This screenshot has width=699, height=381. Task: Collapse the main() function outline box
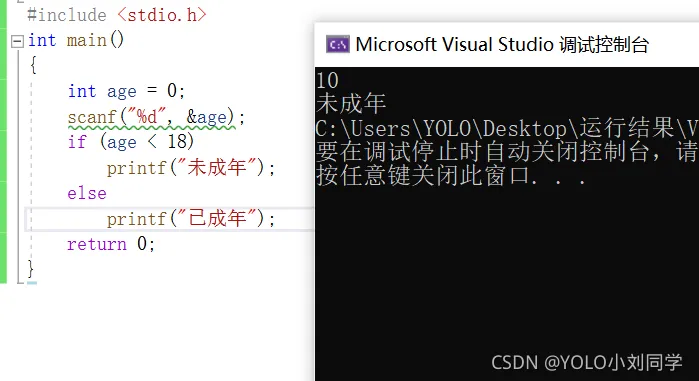point(17,41)
